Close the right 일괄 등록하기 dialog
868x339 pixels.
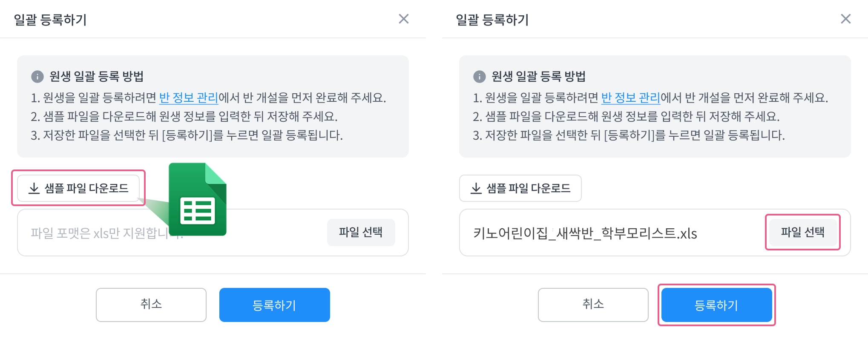click(845, 19)
